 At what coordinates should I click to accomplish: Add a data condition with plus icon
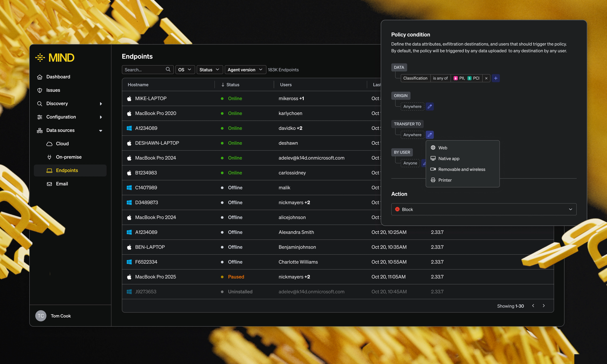tap(495, 78)
